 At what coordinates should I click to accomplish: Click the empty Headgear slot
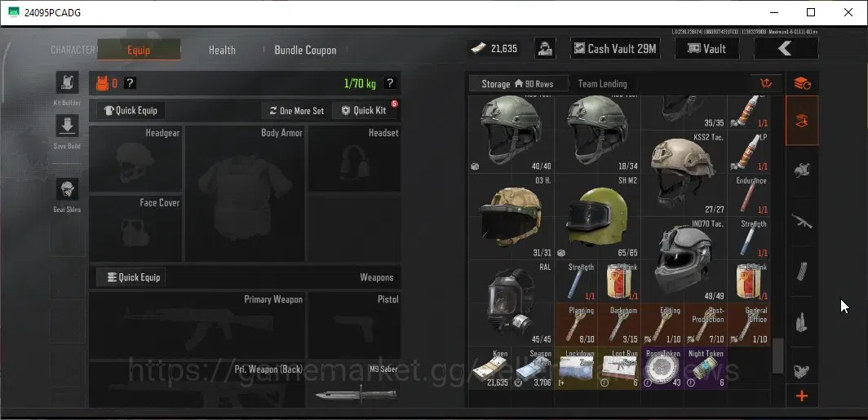(x=135, y=158)
